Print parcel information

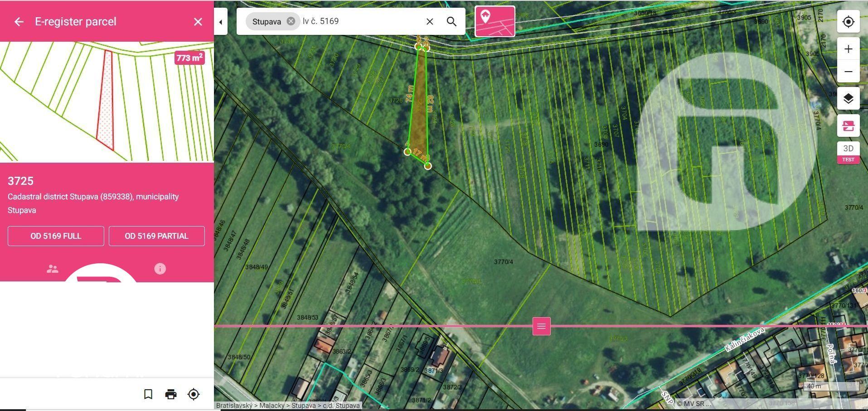[171, 394]
